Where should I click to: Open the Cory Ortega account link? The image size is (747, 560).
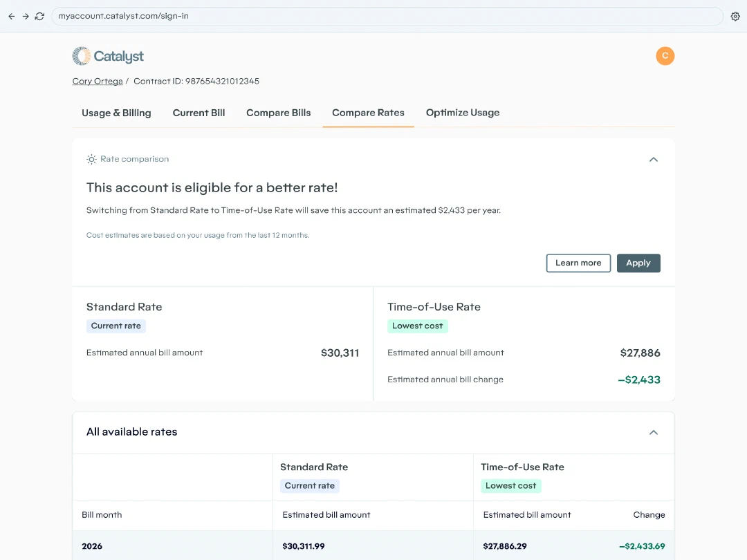(98, 81)
